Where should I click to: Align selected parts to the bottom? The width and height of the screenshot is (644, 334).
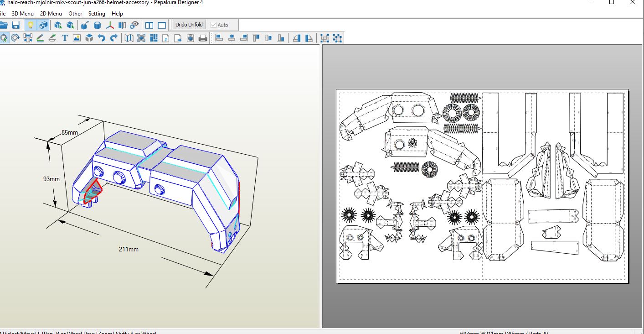click(281, 38)
